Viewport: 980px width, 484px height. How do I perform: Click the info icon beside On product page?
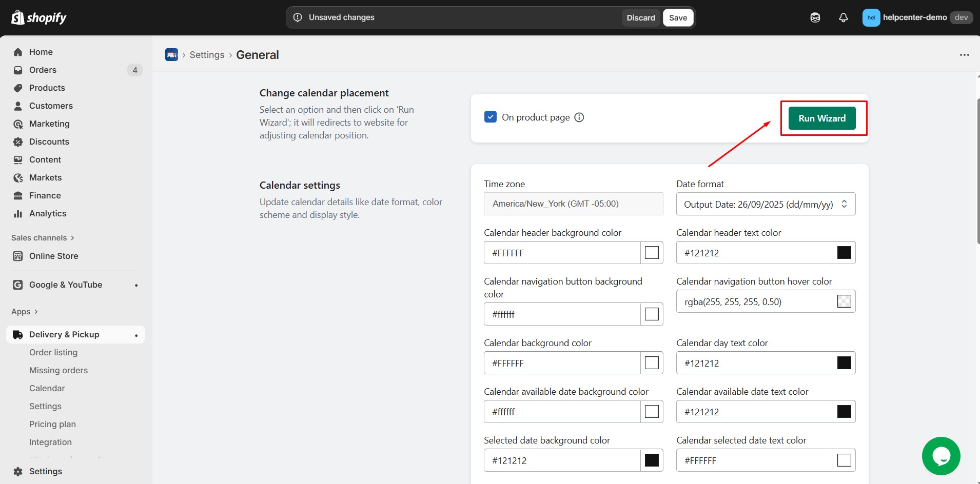(579, 117)
